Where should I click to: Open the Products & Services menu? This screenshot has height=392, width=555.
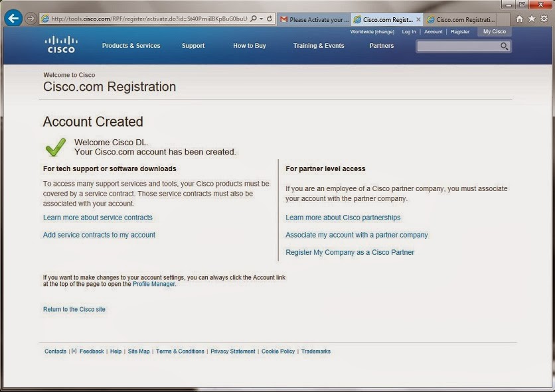(x=131, y=46)
